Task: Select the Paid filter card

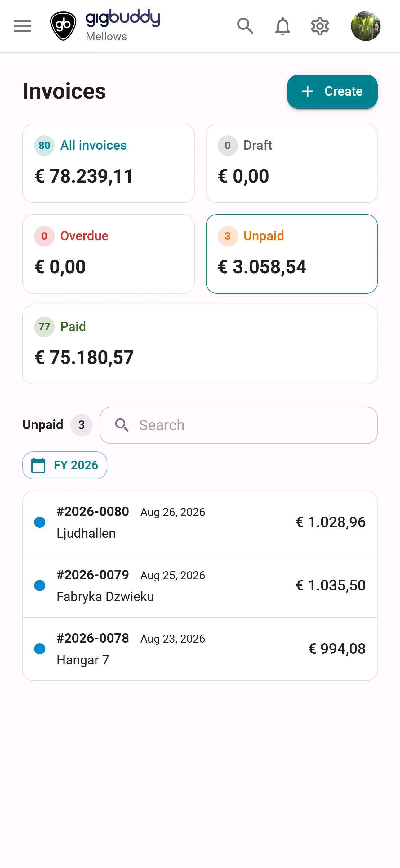Action: point(200,344)
